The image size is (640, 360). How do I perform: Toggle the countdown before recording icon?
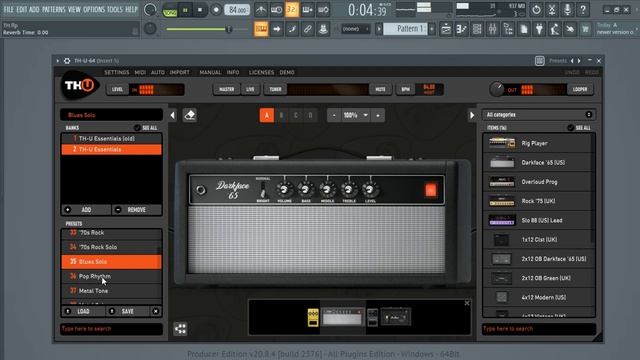[x=292, y=10]
